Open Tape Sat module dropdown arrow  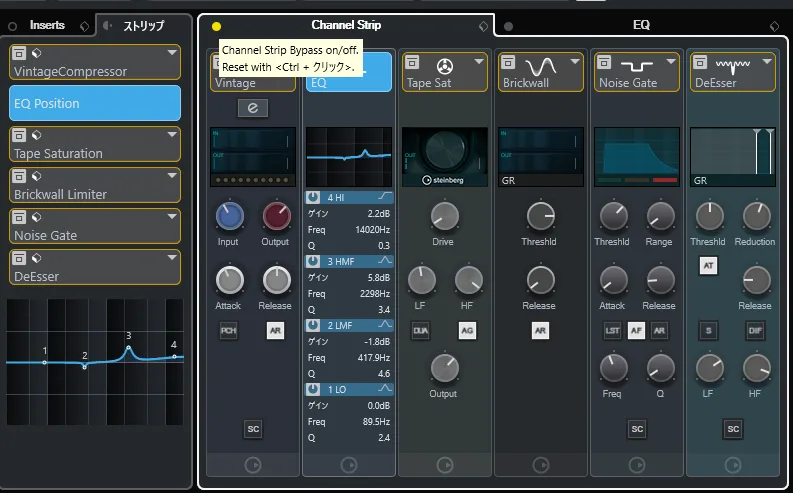[478, 62]
